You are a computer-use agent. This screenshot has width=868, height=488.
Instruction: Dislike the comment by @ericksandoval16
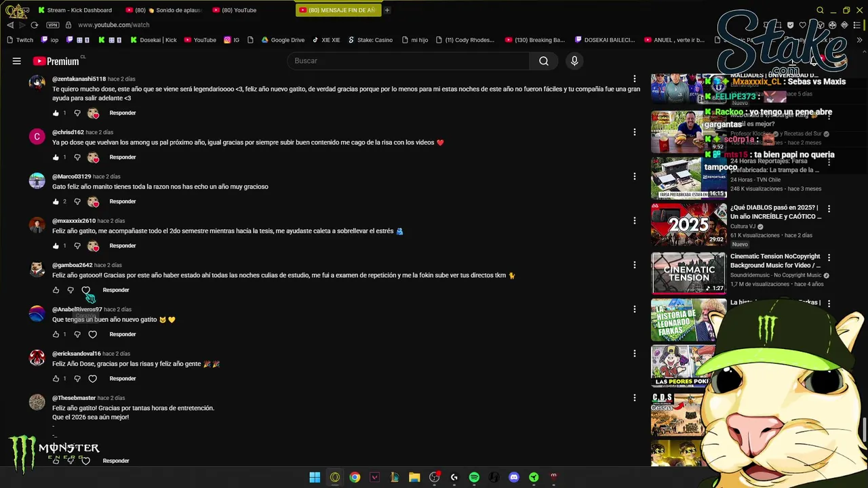coord(77,378)
